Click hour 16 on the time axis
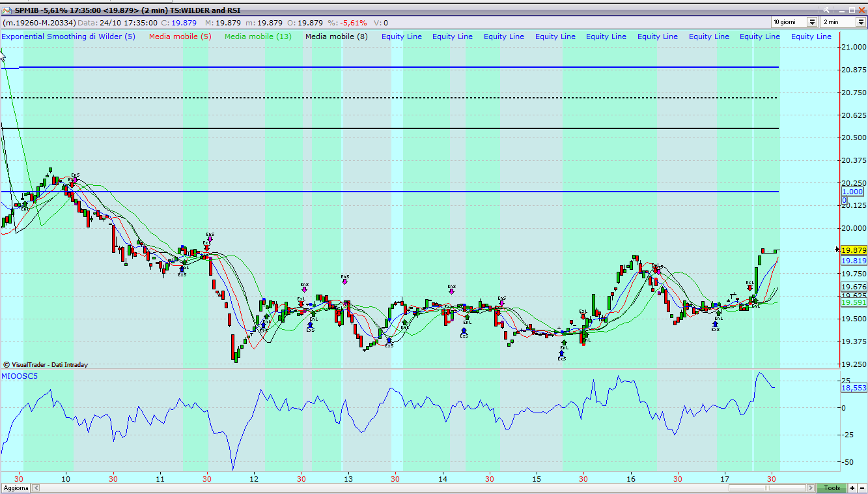The image size is (868, 494). tap(630, 478)
